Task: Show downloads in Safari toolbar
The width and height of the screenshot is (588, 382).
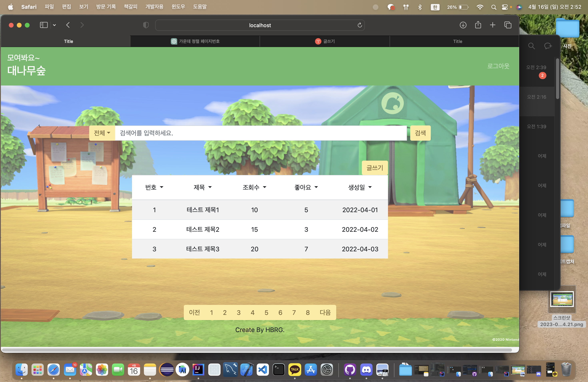Action: pyautogui.click(x=463, y=25)
